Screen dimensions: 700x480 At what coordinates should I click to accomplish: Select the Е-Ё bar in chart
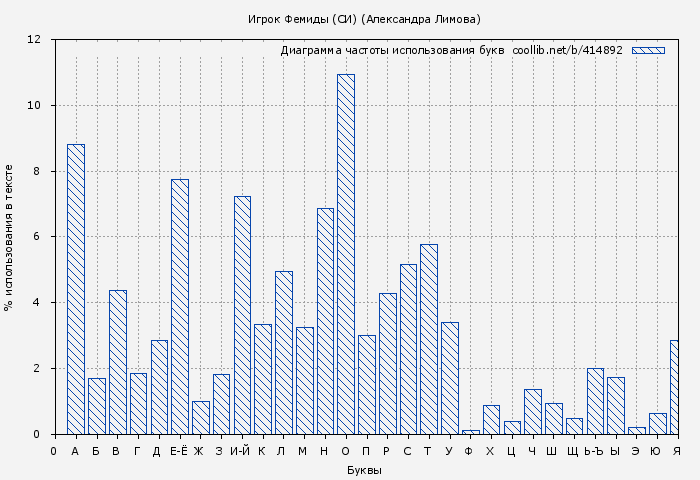180,306
